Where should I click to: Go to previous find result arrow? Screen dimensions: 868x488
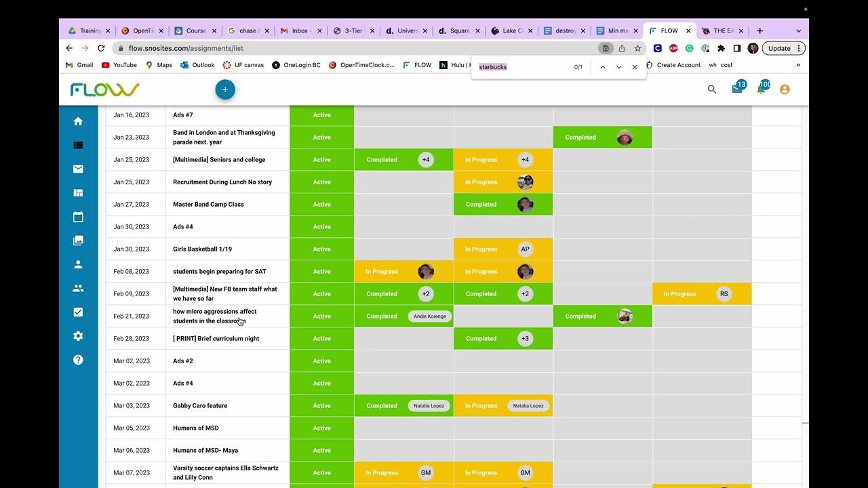(603, 67)
